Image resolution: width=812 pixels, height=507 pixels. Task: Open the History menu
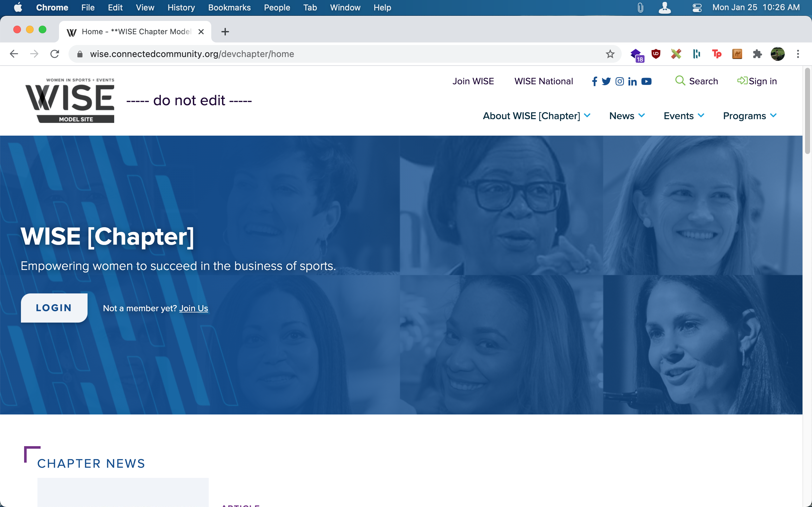181,7
